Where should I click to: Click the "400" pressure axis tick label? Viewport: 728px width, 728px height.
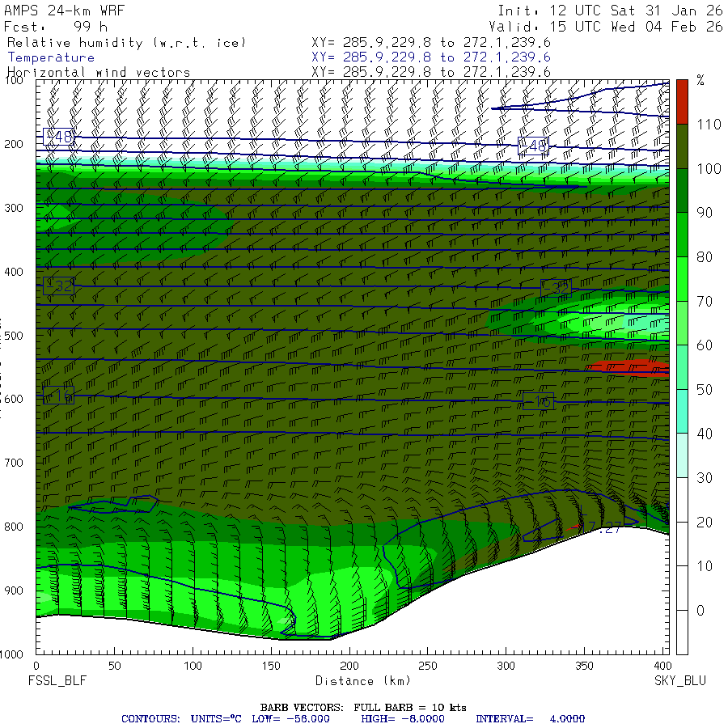point(14,272)
